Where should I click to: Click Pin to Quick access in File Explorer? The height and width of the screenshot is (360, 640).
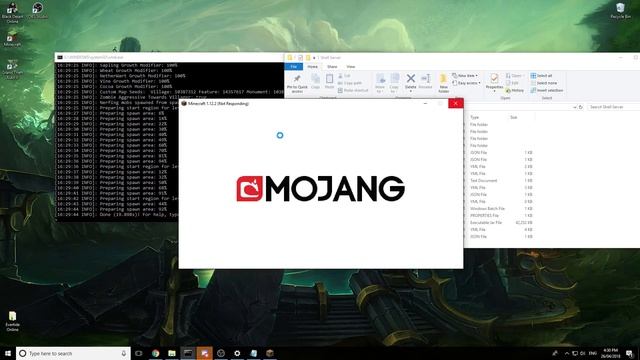coord(297,84)
